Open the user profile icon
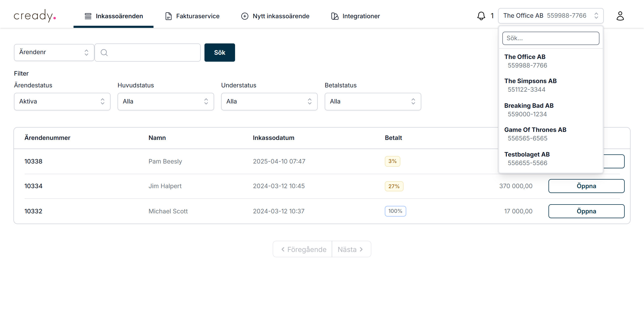This screenshot has width=644, height=312. coord(620,16)
